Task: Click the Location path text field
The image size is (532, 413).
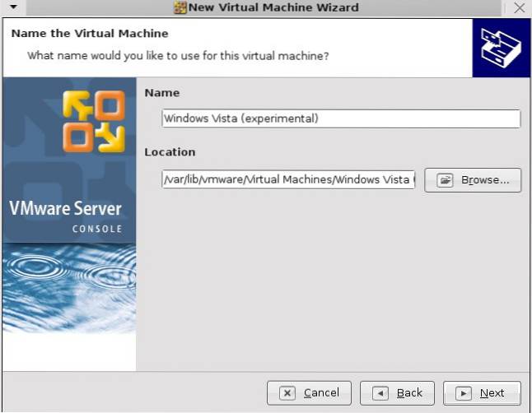Action: coord(288,180)
